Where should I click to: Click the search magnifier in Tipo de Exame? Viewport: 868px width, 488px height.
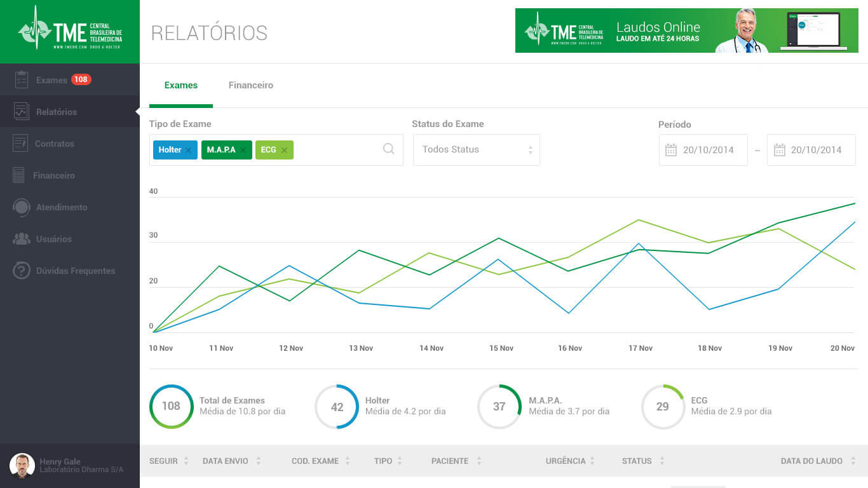(389, 149)
